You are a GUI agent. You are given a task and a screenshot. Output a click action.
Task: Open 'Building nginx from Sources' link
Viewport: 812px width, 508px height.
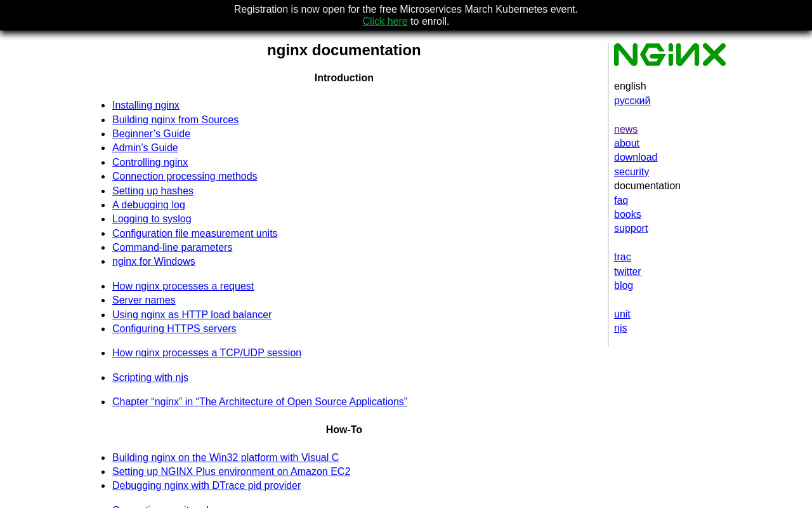175,120
